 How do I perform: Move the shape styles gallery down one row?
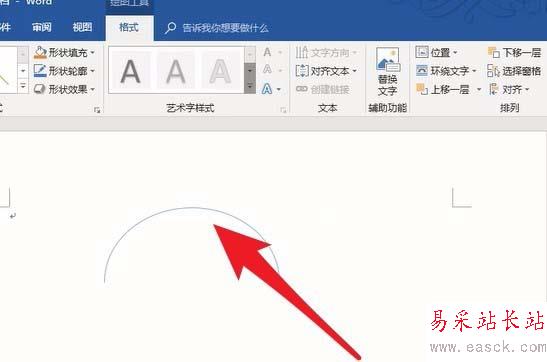tap(23, 71)
